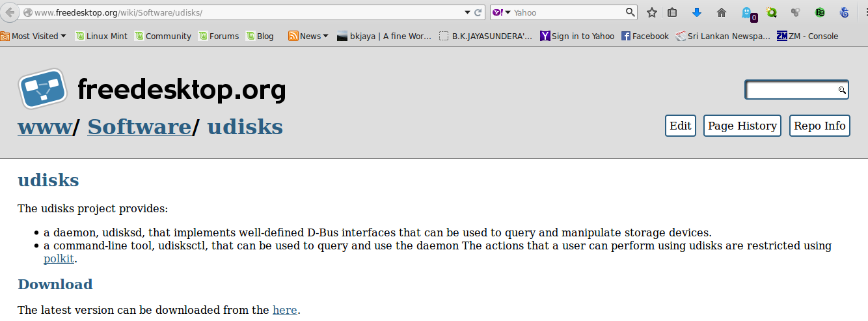Open the Downloads blue arrow icon
This screenshot has height=321, width=868.
(x=696, y=12)
